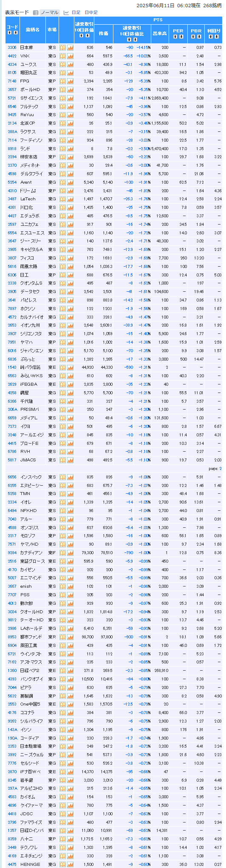
Task: Open stock code link 5817
Action: click(12, 460)
